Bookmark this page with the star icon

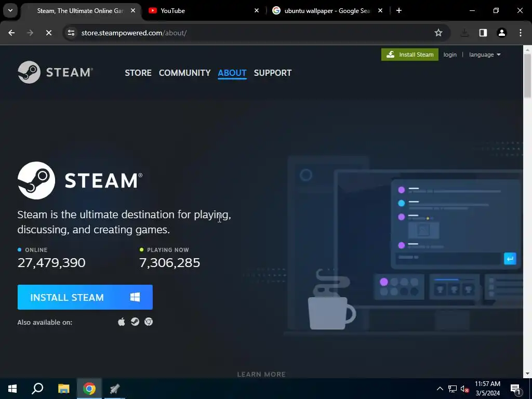[x=438, y=33]
